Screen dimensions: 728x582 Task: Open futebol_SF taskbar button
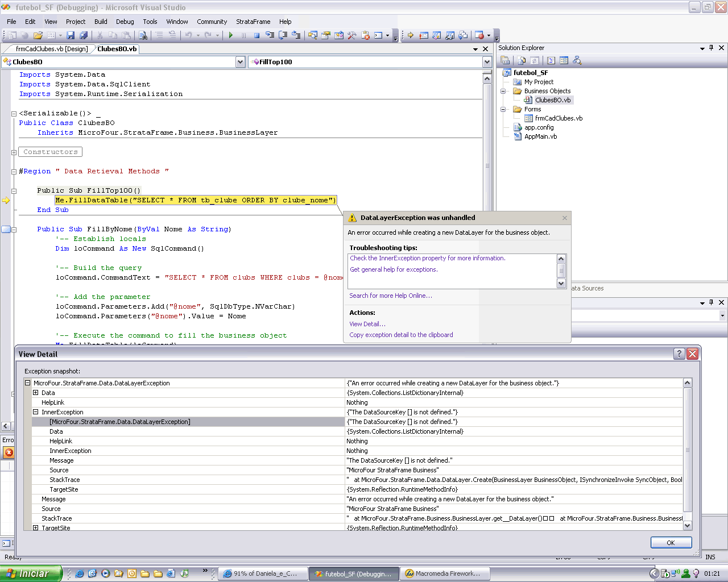(353, 573)
